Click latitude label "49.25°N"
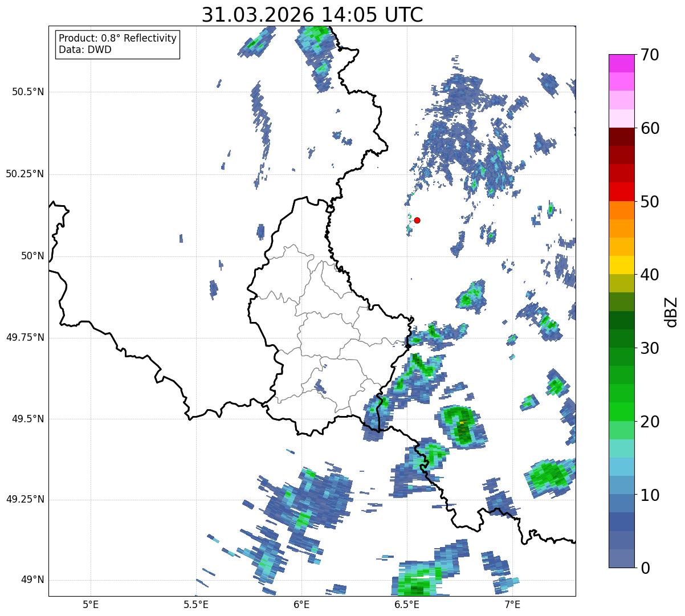Screen dimensions: 685x616 tap(25, 500)
